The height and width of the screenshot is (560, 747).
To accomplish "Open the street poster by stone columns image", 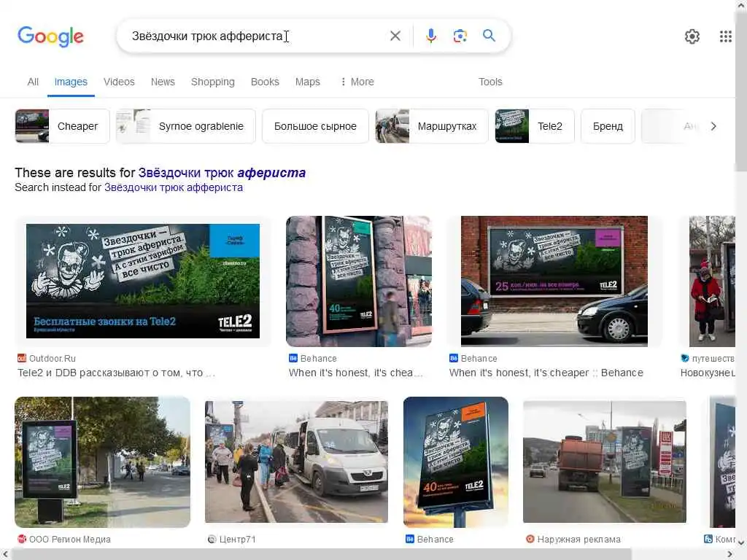I will tap(359, 281).
